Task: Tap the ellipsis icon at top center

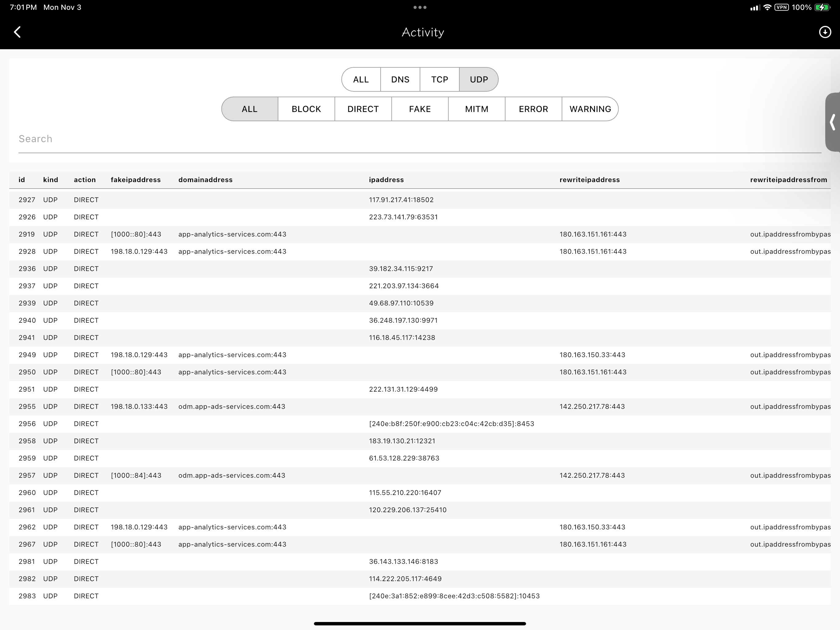Action: tap(420, 7)
